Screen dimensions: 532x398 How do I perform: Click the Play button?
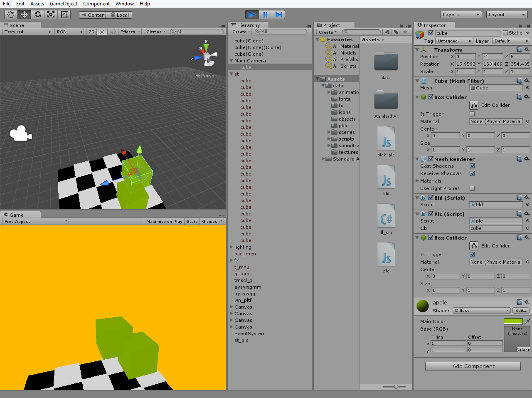tap(251, 15)
